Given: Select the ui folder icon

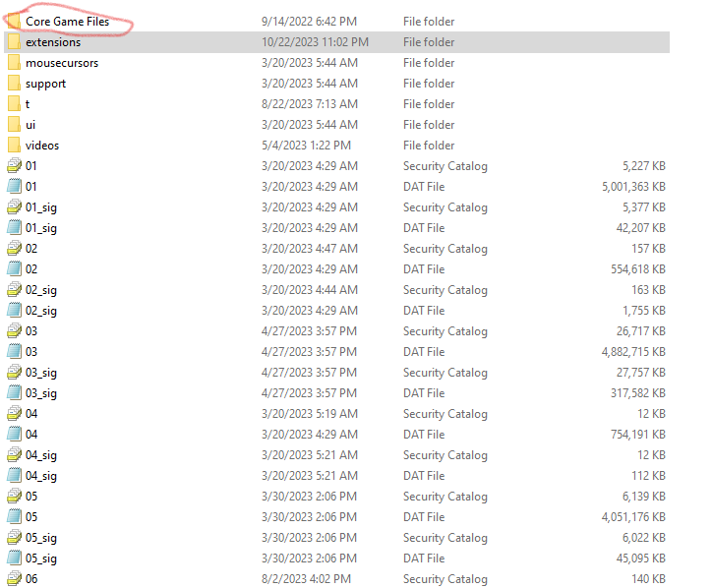Looking at the screenshot, I should tap(14, 125).
